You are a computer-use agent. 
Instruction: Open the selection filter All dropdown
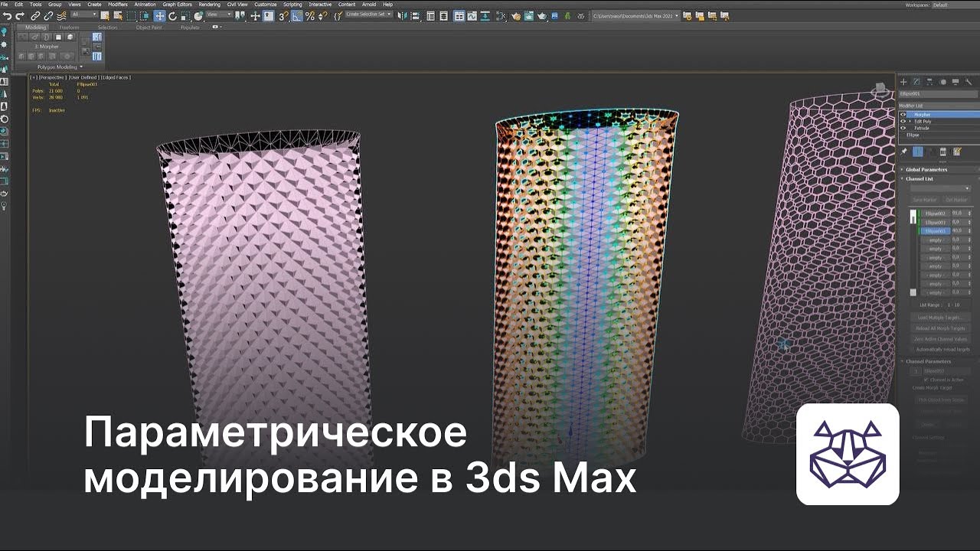84,15
